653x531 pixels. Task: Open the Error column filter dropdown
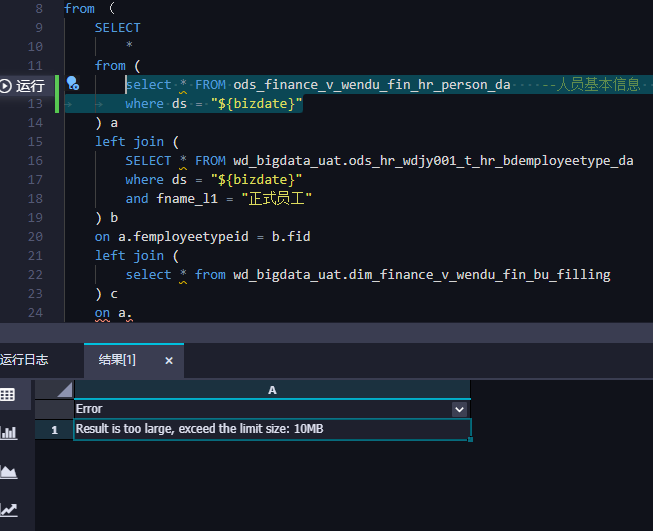click(459, 409)
